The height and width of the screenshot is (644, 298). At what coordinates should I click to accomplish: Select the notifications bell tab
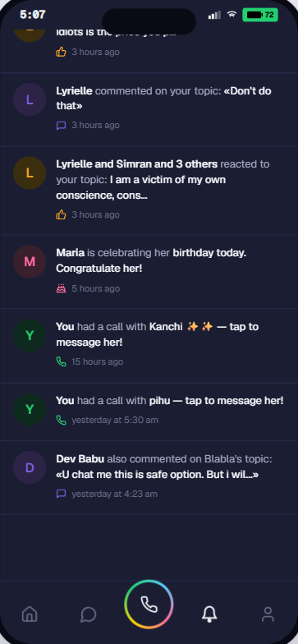[x=209, y=614]
